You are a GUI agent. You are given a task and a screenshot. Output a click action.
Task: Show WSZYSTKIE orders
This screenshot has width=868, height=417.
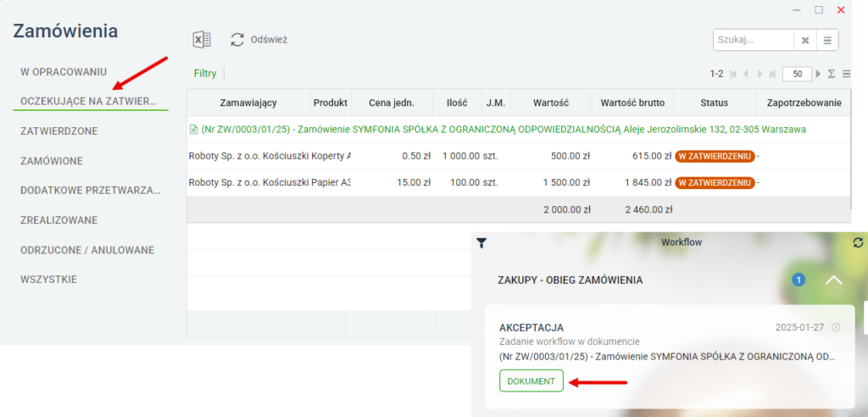pyautogui.click(x=48, y=280)
